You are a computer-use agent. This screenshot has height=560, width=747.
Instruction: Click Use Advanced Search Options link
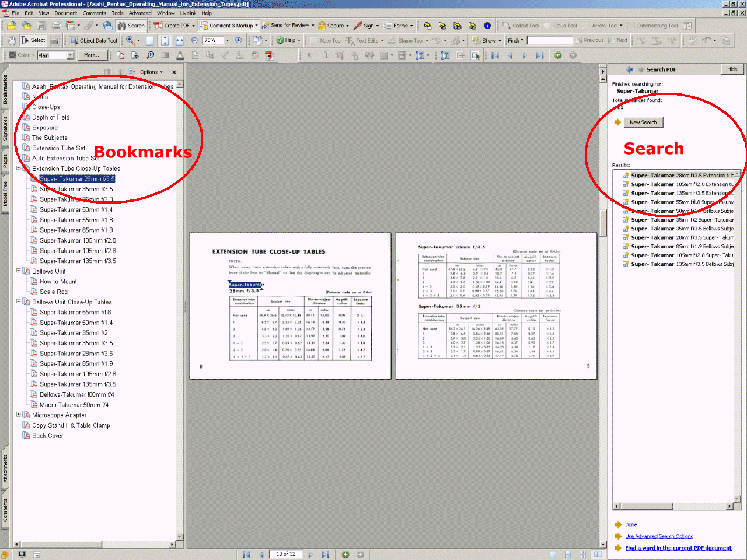coord(659,536)
